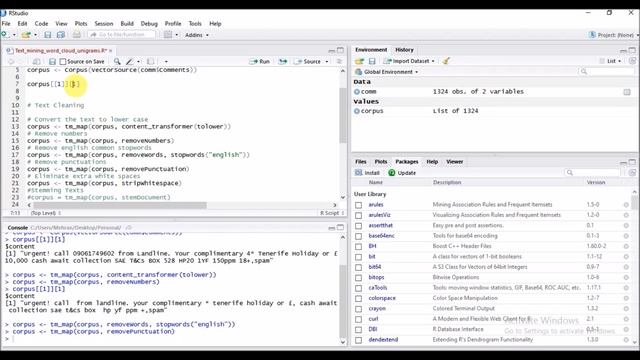
Task: Click the Open File folder icon in main toolbar
Action: click(26, 35)
